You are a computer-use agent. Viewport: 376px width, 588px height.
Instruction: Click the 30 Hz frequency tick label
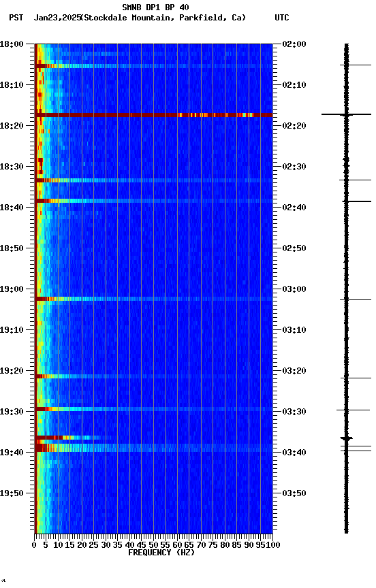click(x=106, y=545)
